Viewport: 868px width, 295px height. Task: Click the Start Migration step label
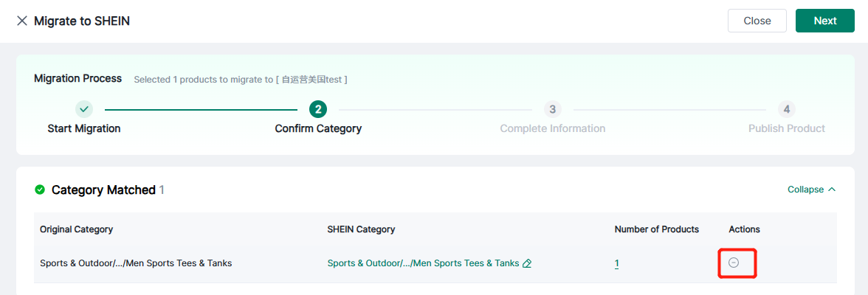[x=84, y=128]
